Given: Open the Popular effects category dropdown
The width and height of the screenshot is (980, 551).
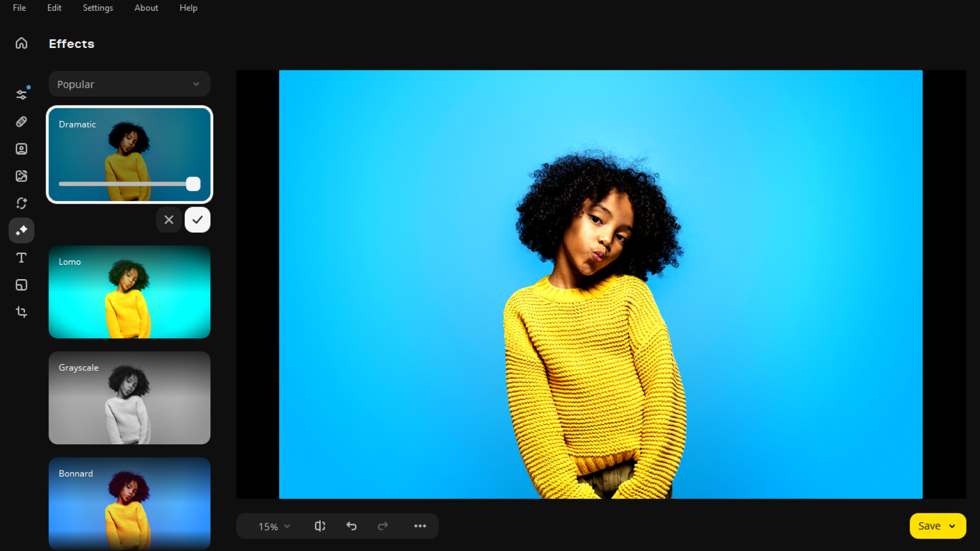Looking at the screenshot, I should [x=129, y=84].
